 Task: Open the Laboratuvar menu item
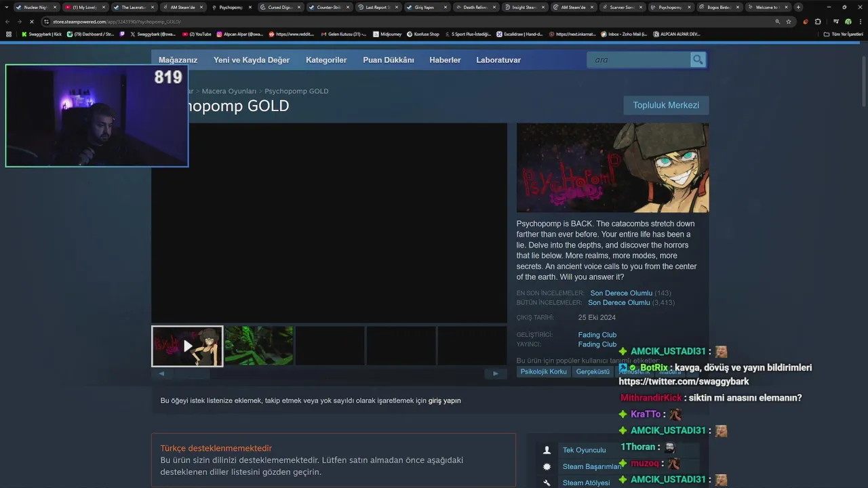point(498,60)
